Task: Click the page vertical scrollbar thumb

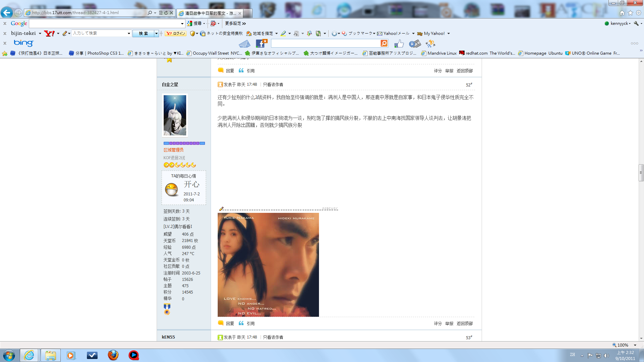Action: [641, 173]
